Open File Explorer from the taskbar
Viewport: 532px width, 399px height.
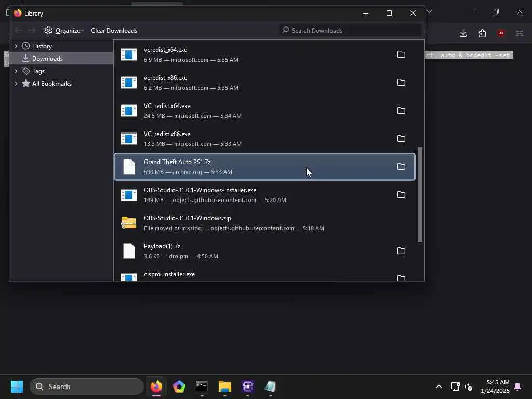(224, 387)
